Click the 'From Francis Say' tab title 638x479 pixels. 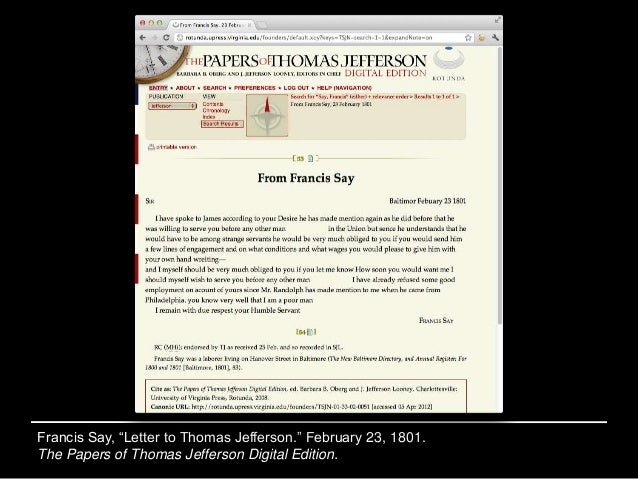(x=211, y=25)
